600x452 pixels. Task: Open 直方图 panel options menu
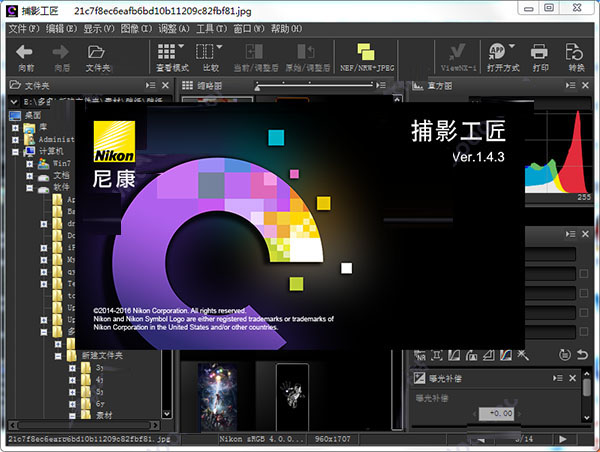pos(570,85)
